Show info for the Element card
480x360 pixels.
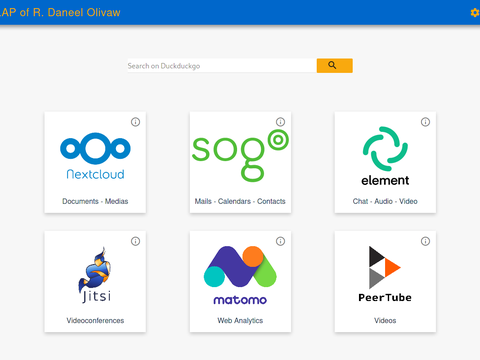coord(425,122)
